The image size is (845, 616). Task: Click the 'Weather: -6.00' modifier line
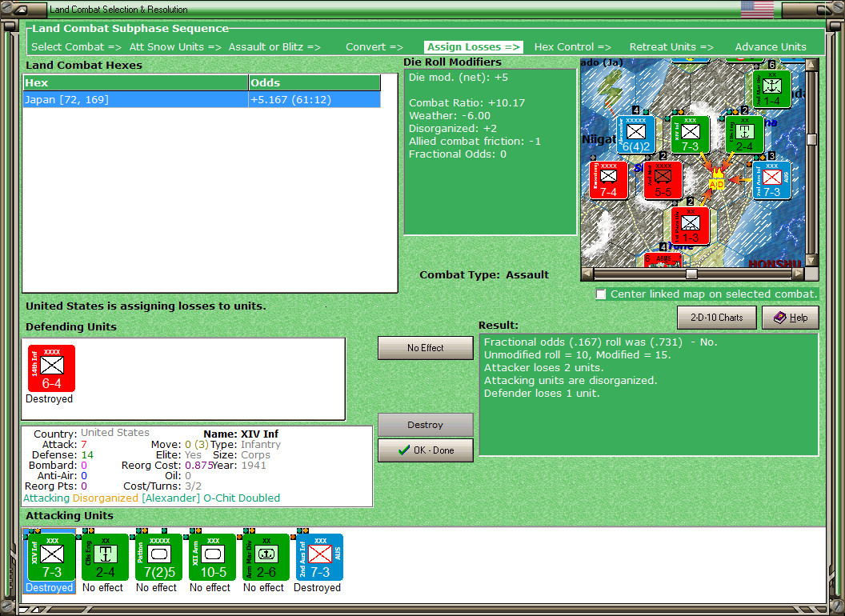[450, 116]
